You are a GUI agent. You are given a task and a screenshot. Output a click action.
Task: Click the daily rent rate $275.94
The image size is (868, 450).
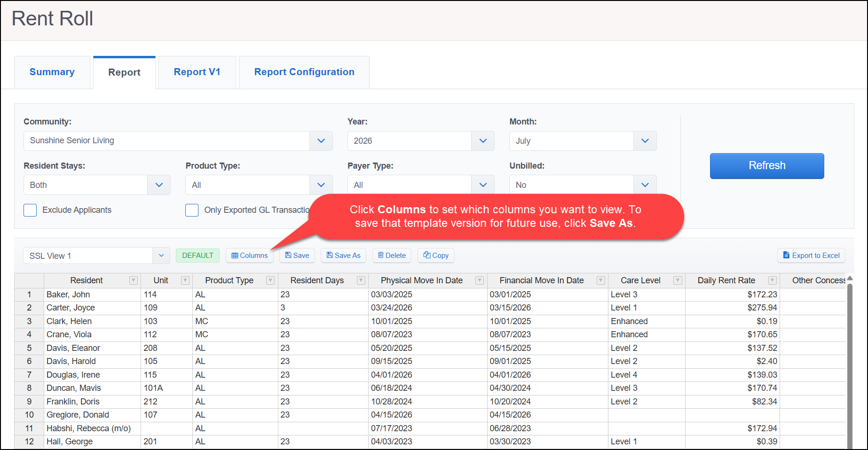(x=732, y=308)
